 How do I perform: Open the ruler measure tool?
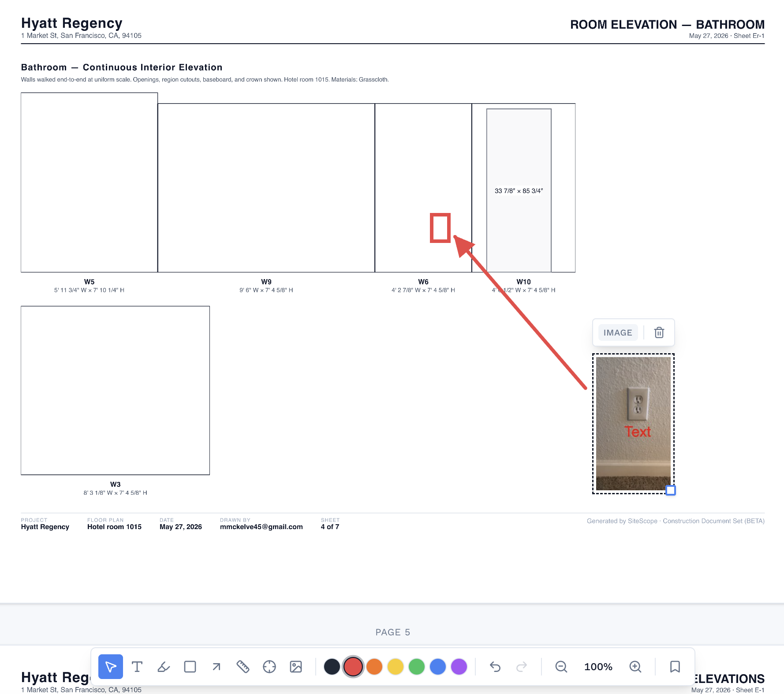(243, 667)
